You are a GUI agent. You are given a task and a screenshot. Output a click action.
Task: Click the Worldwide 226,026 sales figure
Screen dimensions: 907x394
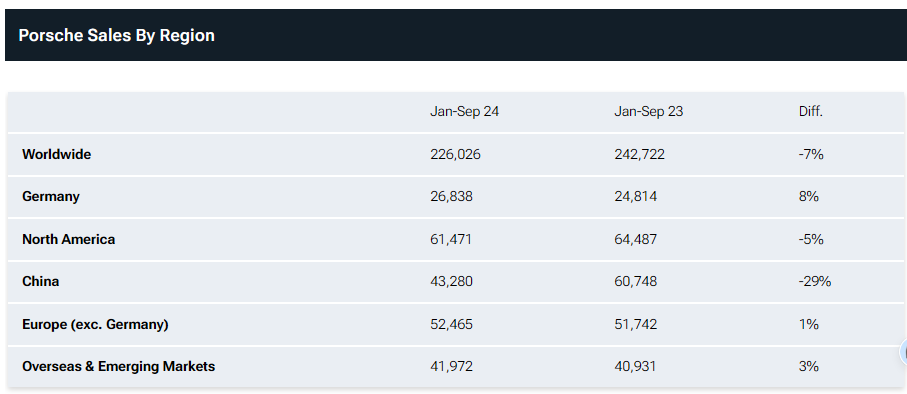[455, 154]
